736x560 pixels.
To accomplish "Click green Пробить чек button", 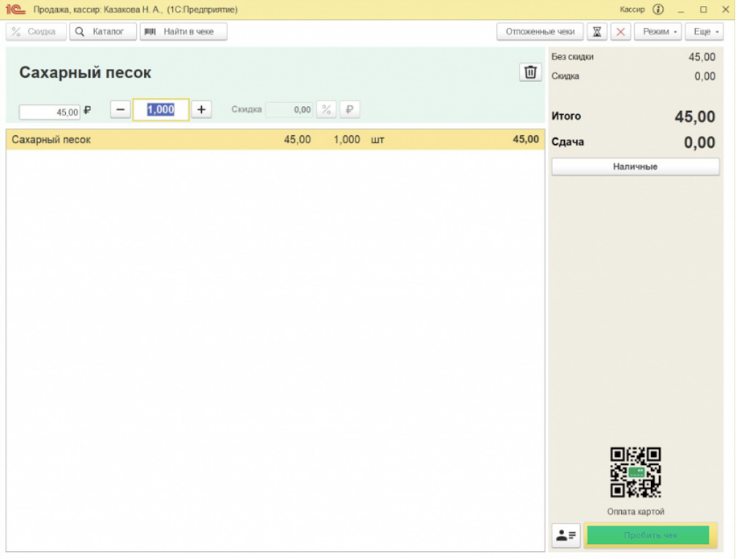I will [x=650, y=535].
